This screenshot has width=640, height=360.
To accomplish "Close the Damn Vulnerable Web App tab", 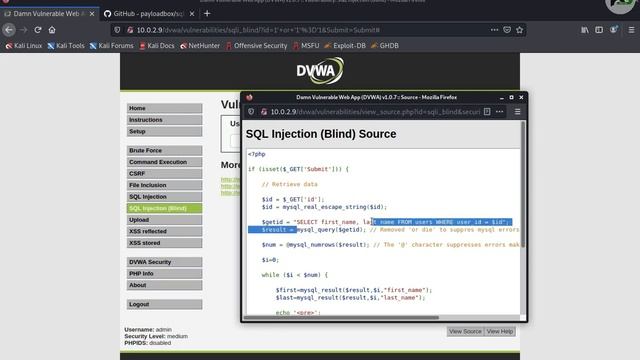I will click(92, 13).
